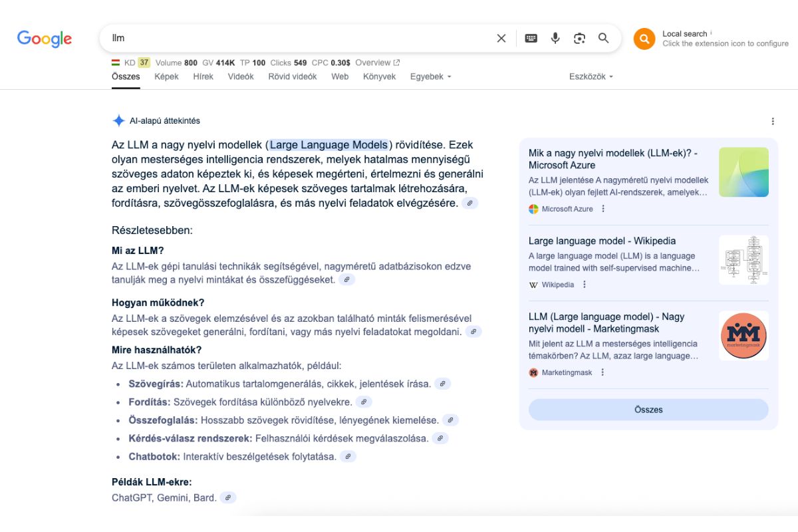
Task: Open Google Lens image search icon
Action: (x=579, y=39)
